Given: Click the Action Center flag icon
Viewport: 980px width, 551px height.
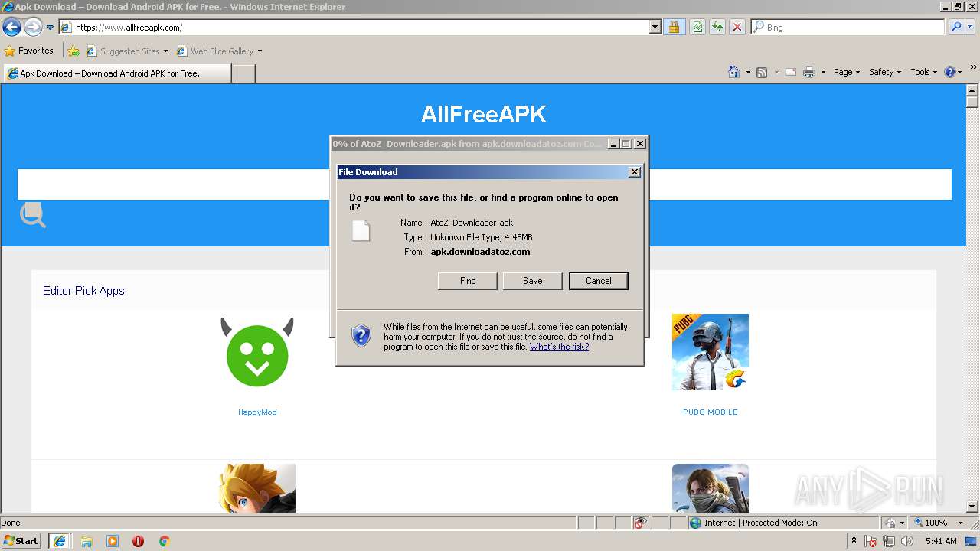Looking at the screenshot, I should point(871,541).
